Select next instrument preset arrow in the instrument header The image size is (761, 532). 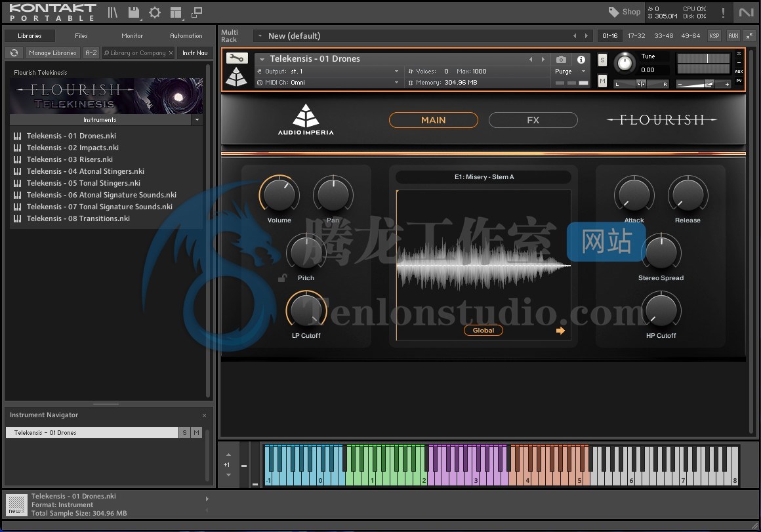click(543, 59)
